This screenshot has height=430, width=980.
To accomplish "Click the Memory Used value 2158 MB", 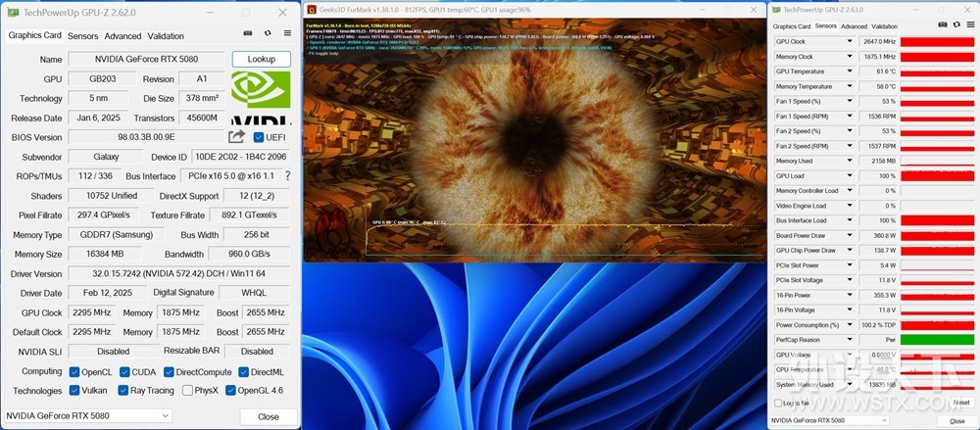I will tap(878, 162).
